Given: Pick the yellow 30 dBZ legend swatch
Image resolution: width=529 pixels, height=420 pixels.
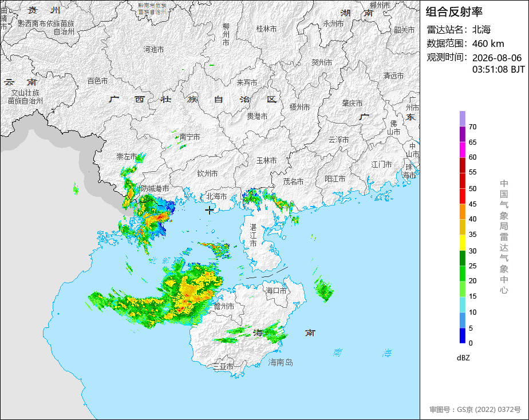Looking at the screenshot, I should click(x=462, y=243).
